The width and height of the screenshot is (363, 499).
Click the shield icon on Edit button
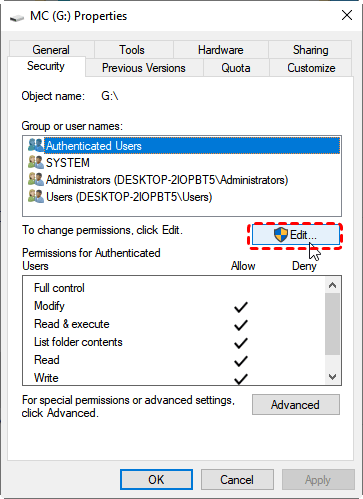click(281, 235)
